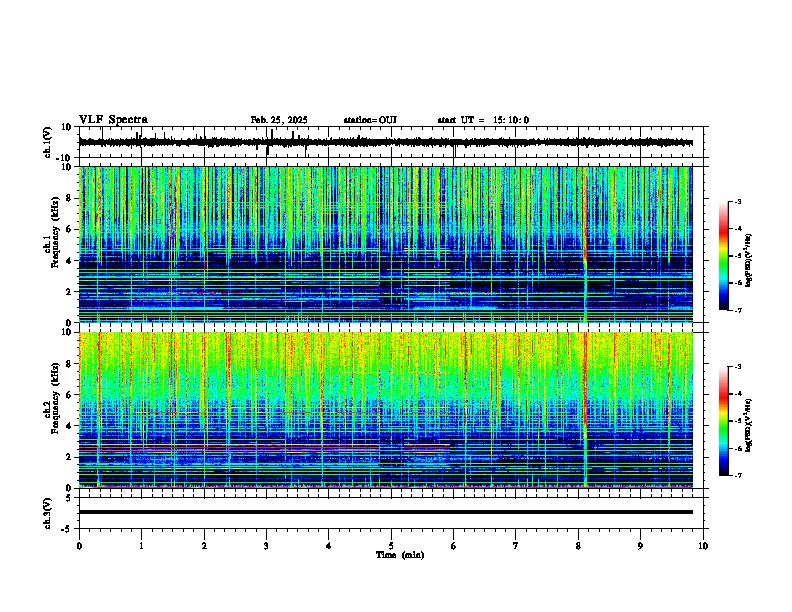Click the "8" tick on ch.2 frequency axis

pos(70,364)
